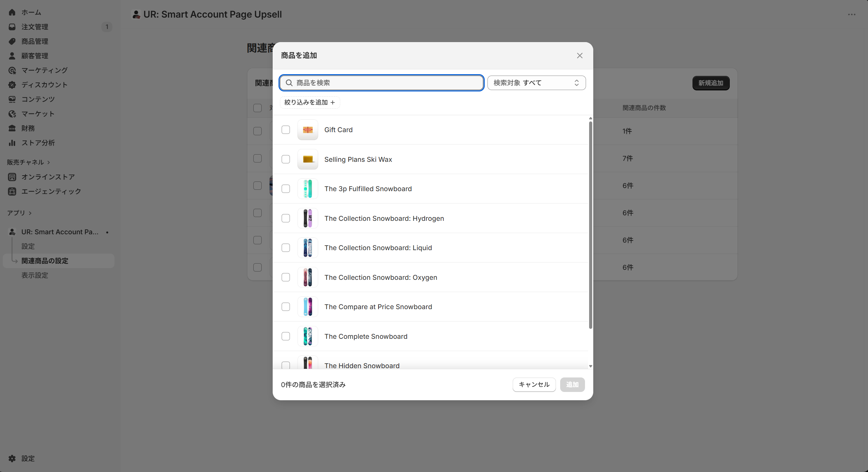The width and height of the screenshot is (868, 472).
Task: Check the Selling Plans Ski Wax checkbox
Action: tap(286, 159)
